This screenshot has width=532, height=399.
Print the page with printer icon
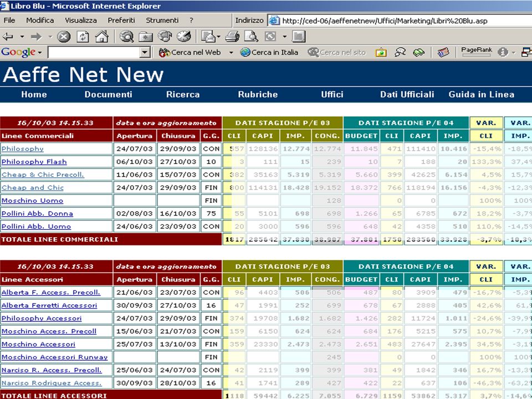[x=232, y=37]
